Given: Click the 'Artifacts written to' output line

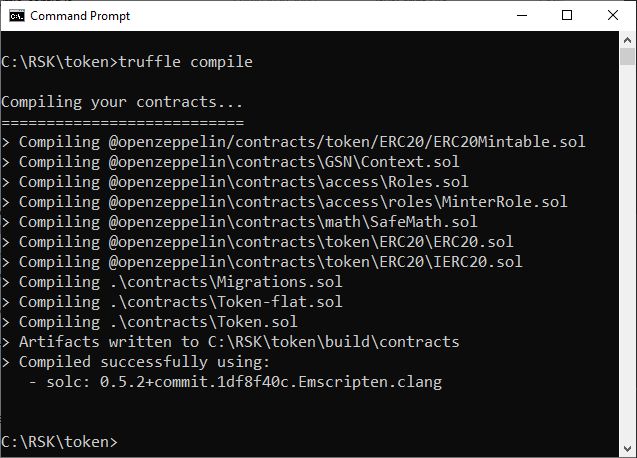Looking at the screenshot, I should point(230,342).
